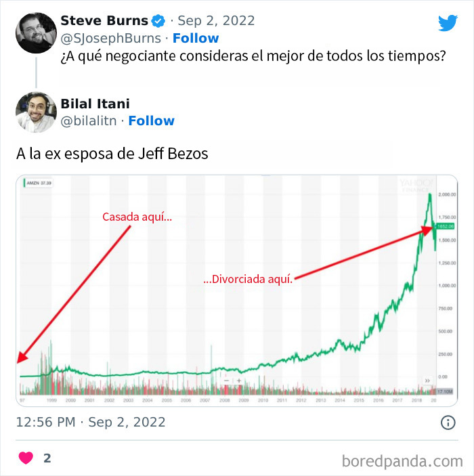Viewport: 474px width, 476px height.
Task: Open Bilal Itani's profile picture
Action: point(35,112)
